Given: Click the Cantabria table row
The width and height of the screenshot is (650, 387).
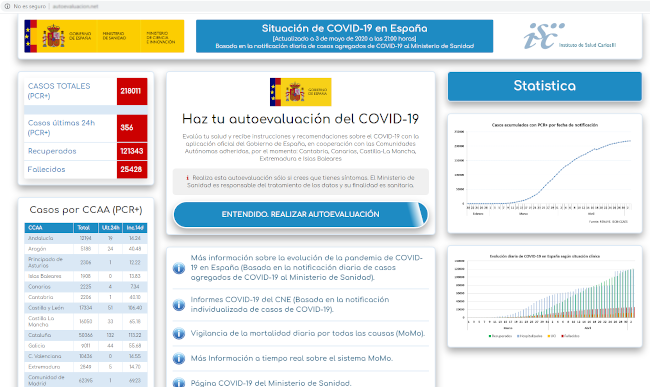Looking at the screenshot, I should point(86,297).
